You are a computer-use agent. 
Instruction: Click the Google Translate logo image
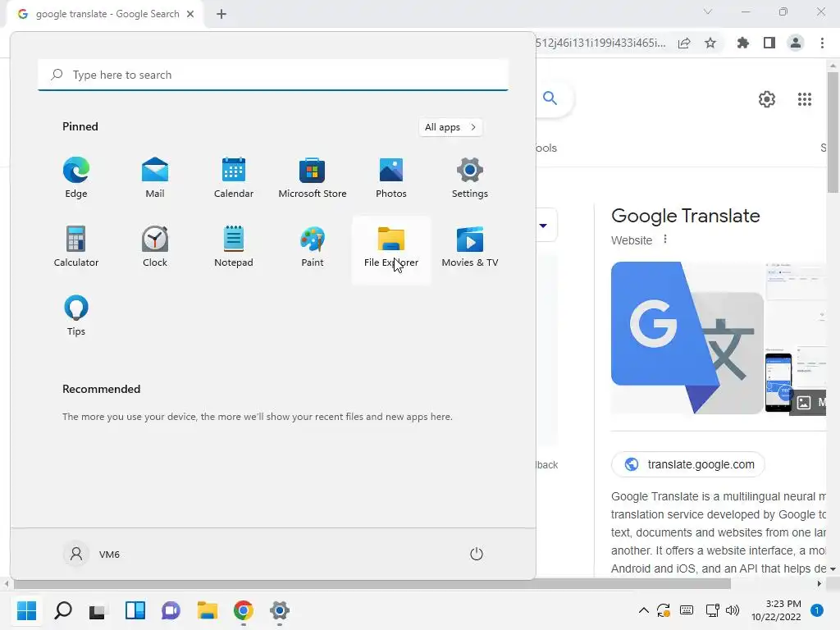click(x=687, y=337)
